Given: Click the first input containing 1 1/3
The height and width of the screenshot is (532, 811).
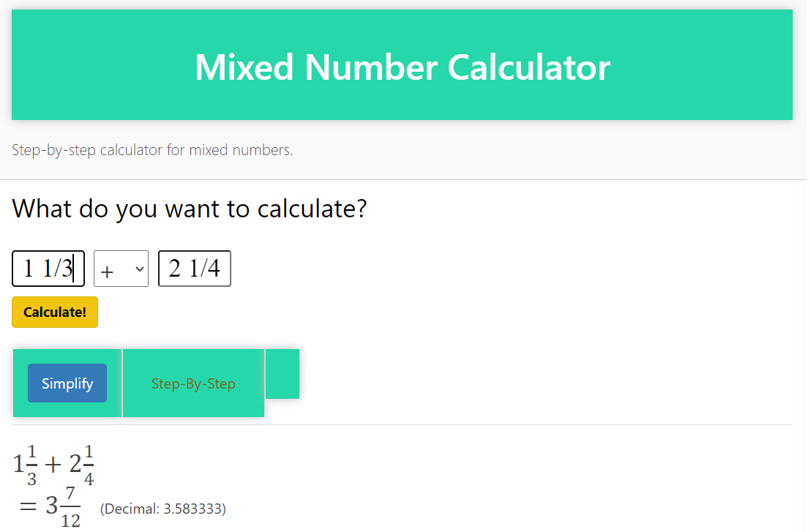Looking at the screenshot, I should 48,269.
